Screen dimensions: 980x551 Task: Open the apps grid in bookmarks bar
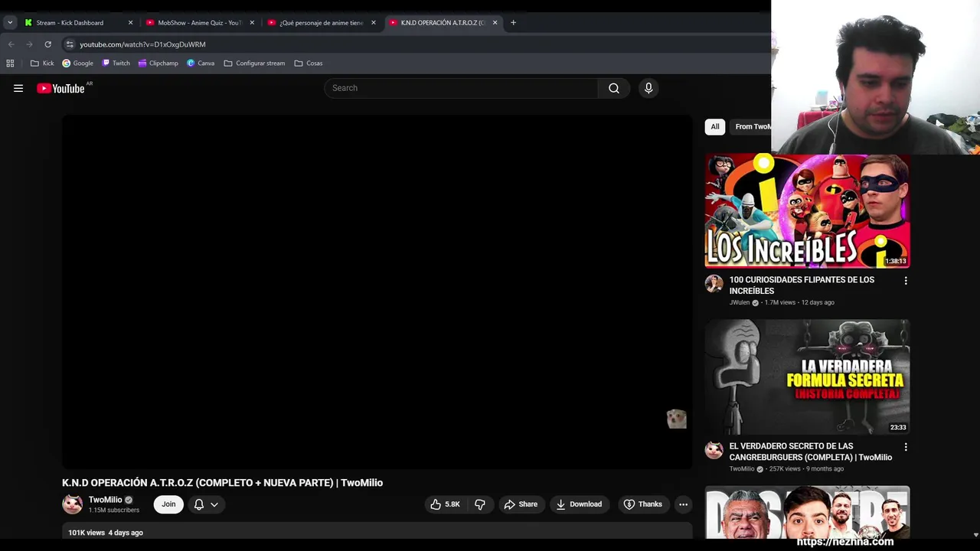[x=10, y=64]
